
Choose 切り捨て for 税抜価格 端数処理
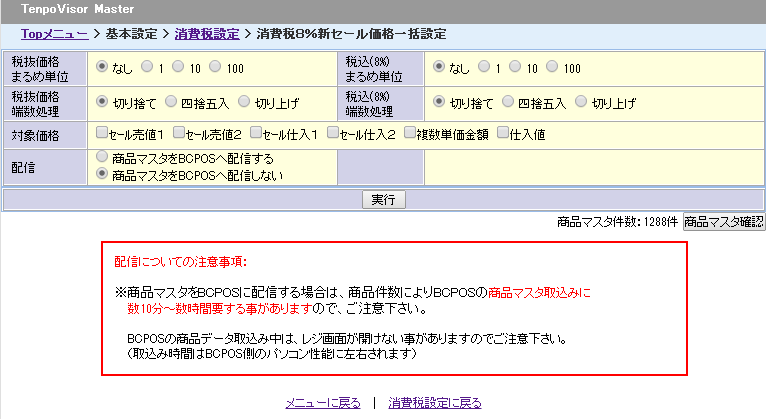pos(102,102)
